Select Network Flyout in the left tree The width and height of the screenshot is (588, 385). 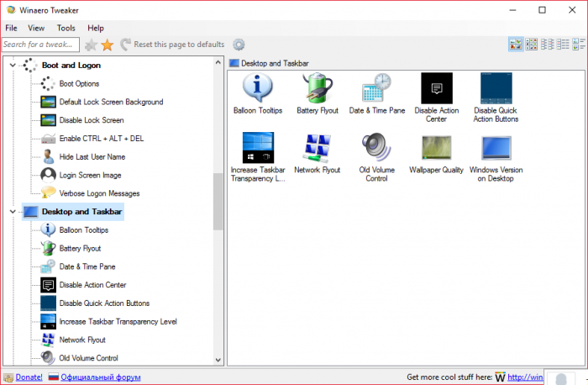pyautogui.click(x=82, y=340)
